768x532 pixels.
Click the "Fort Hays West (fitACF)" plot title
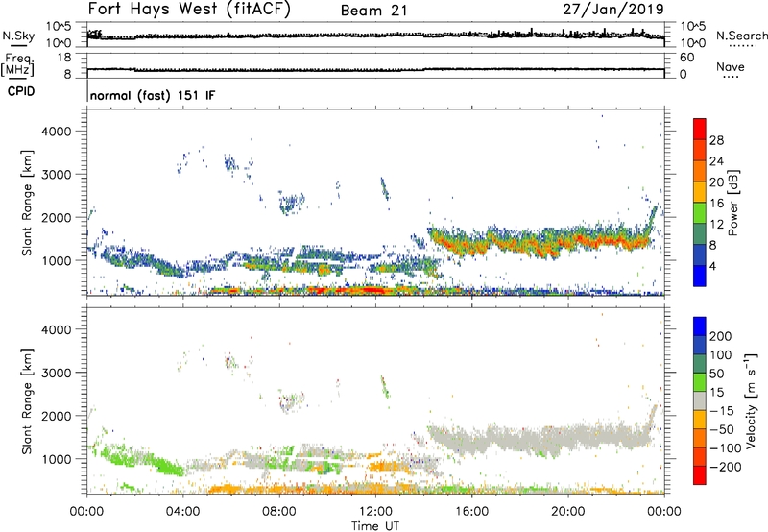click(x=189, y=10)
